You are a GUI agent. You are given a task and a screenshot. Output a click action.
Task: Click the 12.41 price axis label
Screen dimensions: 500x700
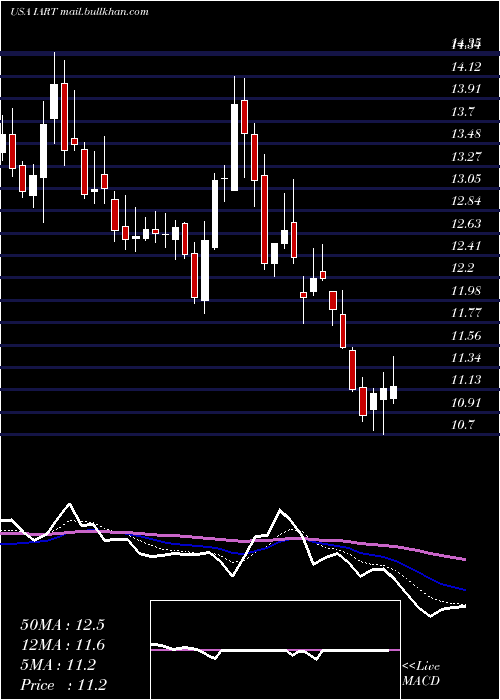(x=466, y=246)
